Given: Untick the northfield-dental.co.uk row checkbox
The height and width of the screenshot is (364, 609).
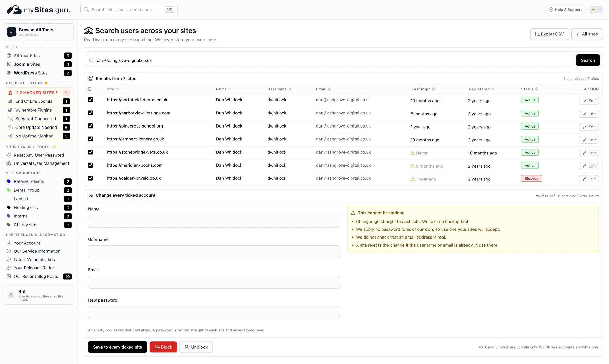Looking at the screenshot, I should (x=90, y=100).
